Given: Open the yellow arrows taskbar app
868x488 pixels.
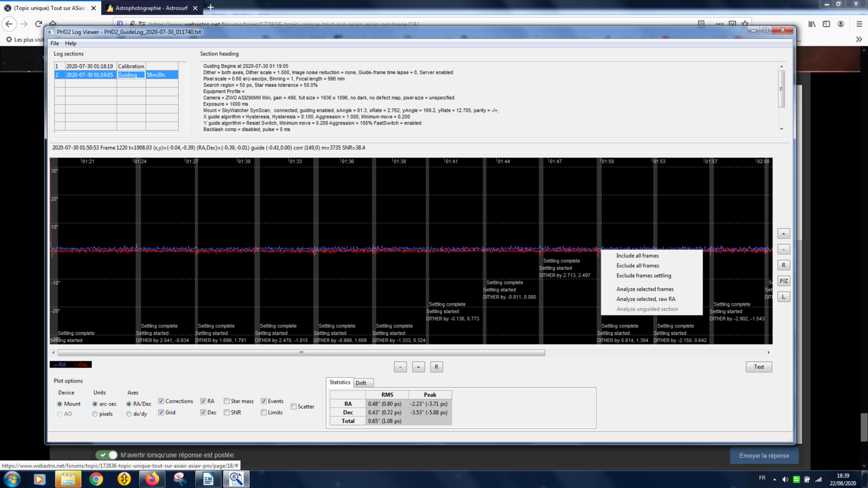Looking at the screenshot, I should tap(124, 479).
